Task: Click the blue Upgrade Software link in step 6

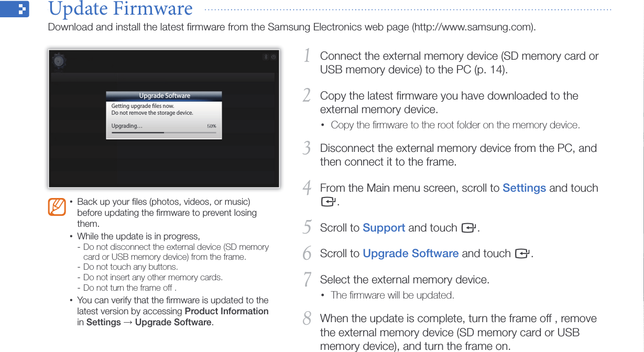Action: coord(410,254)
